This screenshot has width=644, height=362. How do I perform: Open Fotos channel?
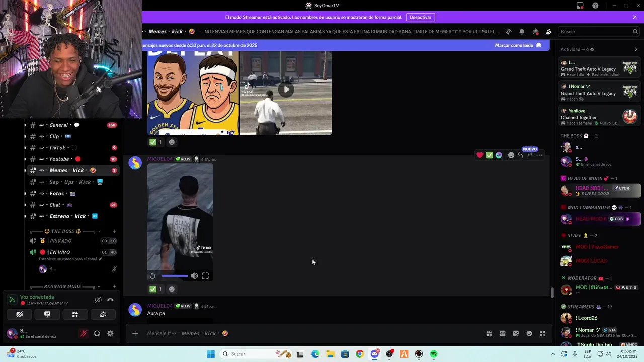[73, 193]
